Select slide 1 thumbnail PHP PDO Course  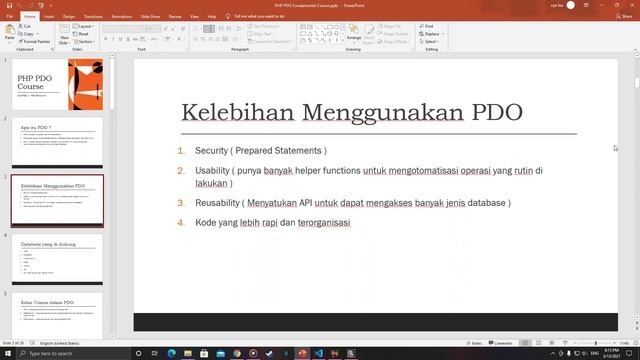(x=58, y=84)
